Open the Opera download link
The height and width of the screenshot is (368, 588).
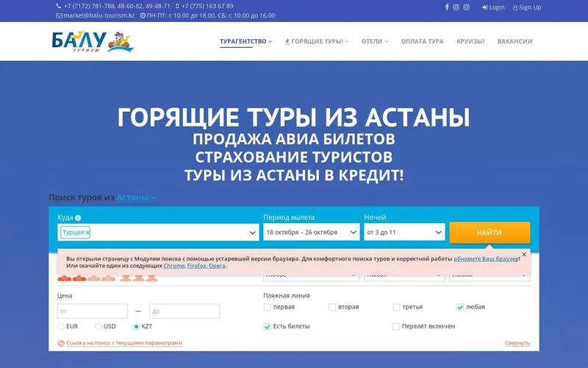(x=217, y=266)
